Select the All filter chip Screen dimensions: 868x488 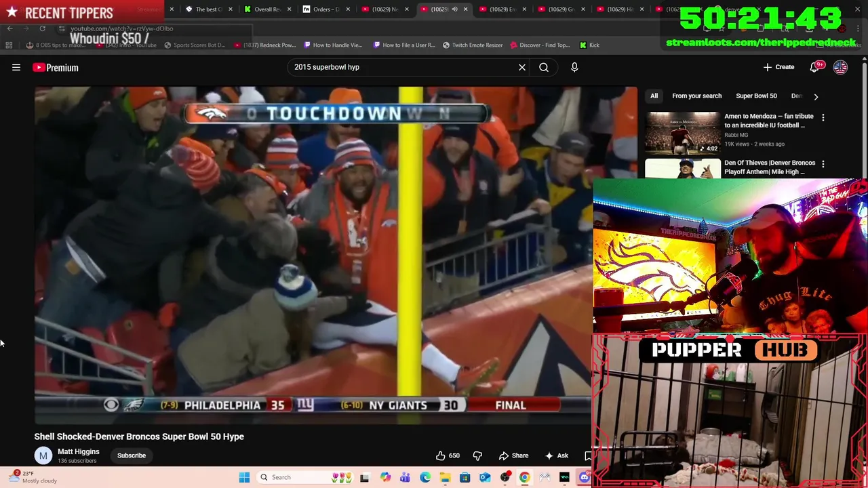(x=654, y=96)
